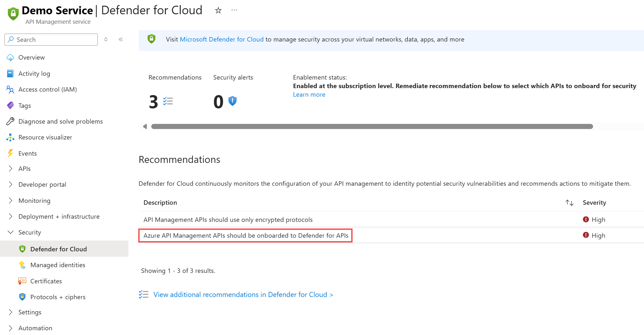
Task: Select the Defender for APIs onboarding recommendation
Action: tap(246, 235)
